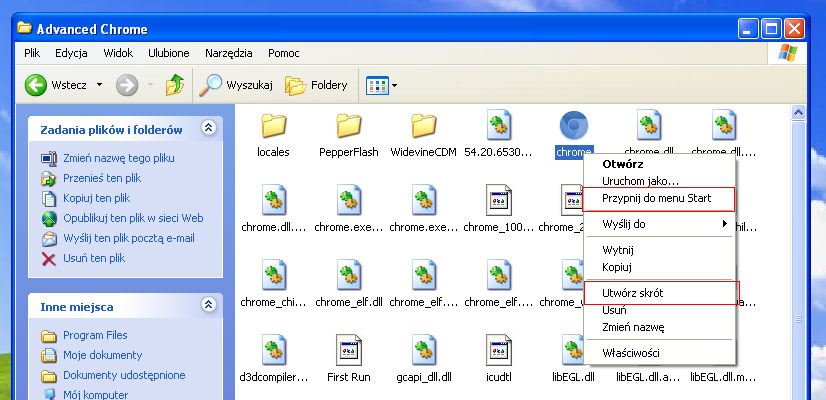Select the First Run file icon
Image resolution: width=826 pixels, height=400 pixels.
pyautogui.click(x=349, y=349)
